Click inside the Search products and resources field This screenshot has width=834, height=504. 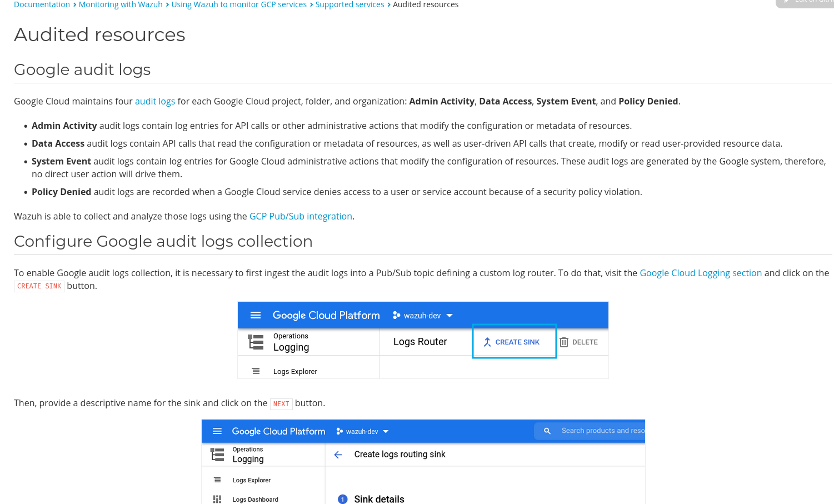click(603, 431)
